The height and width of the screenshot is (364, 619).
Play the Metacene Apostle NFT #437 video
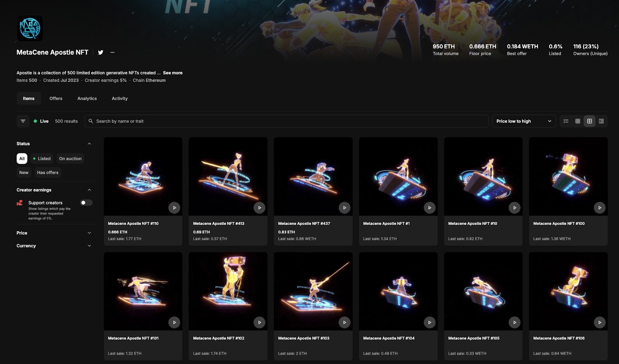[344, 208]
